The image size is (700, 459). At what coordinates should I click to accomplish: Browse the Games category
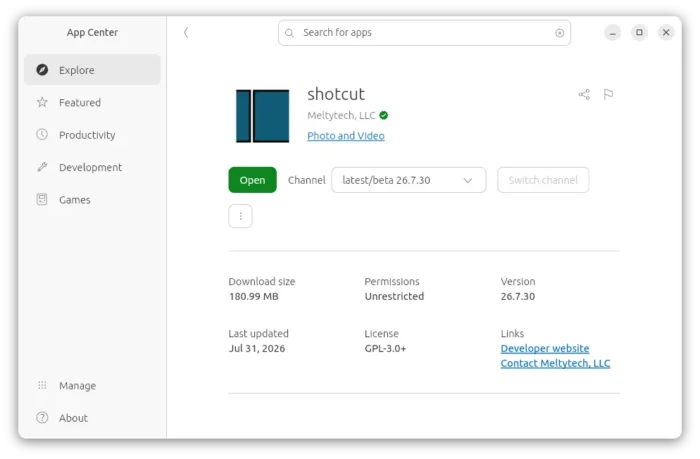[92, 199]
